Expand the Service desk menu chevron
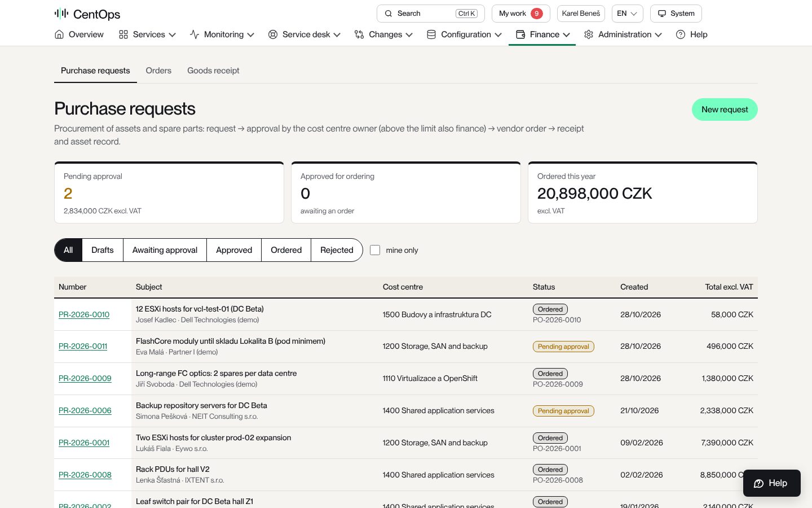This screenshot has width=812, height=508. pyautogui.click(x=337, y=35)
